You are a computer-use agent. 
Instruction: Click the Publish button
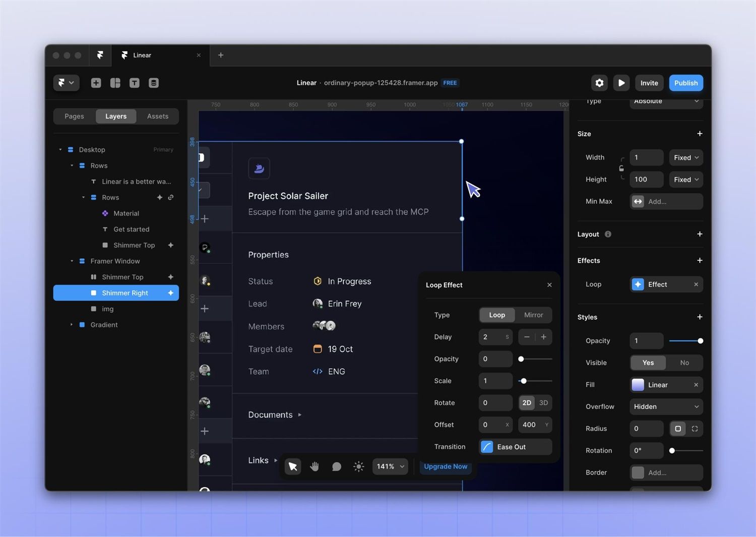(x=686, y=83)
